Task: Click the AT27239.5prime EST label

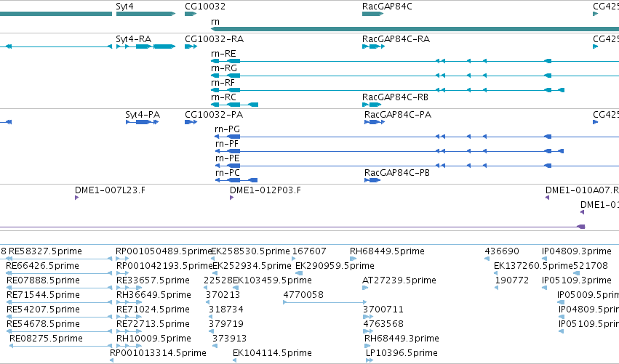Action: (399, 280)
